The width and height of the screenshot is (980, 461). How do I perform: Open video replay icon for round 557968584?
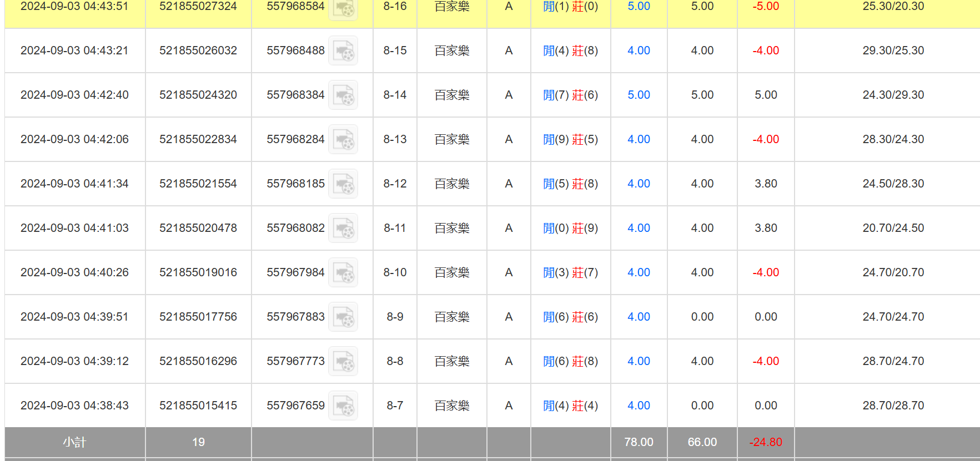343,8
